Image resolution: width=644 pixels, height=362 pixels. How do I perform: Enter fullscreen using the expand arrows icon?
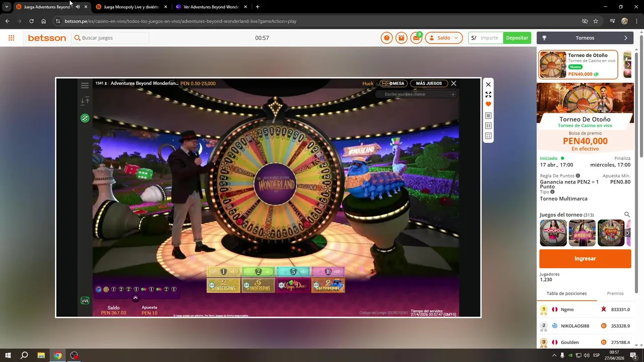pyautogui.click(x=488, y=95)
